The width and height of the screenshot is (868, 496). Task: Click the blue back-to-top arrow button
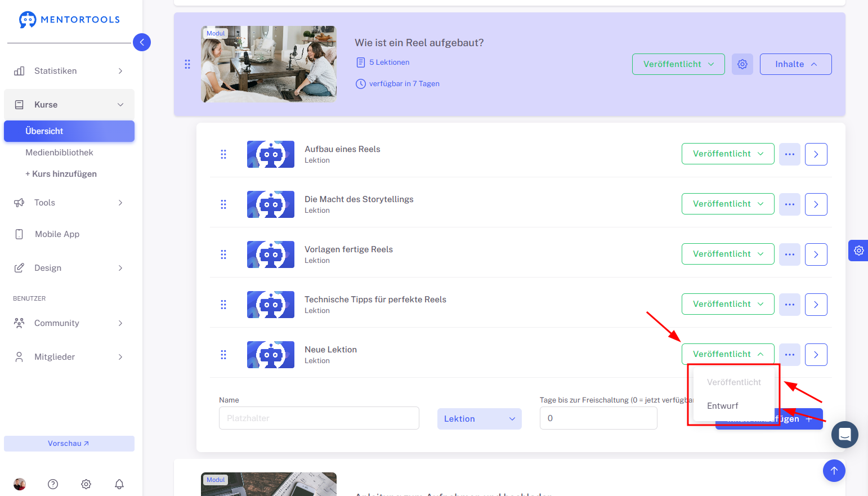pyautogui.click(x=834, y=471)
